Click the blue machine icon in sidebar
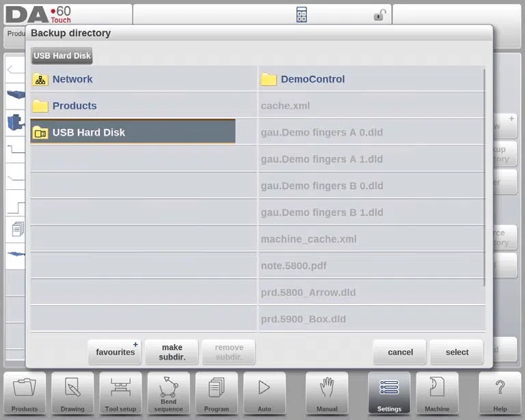525x420 pixels. (x=16, y=122)
